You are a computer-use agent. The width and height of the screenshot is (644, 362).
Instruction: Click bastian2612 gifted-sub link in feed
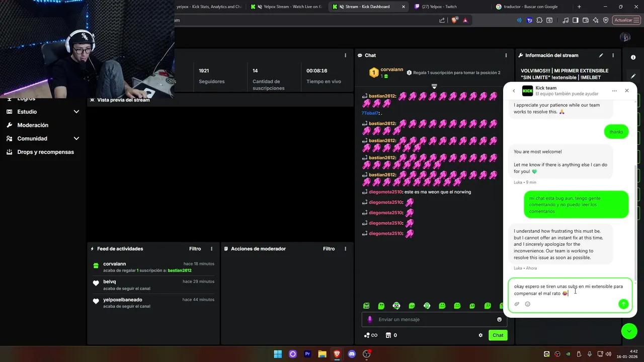click(180, 270)
